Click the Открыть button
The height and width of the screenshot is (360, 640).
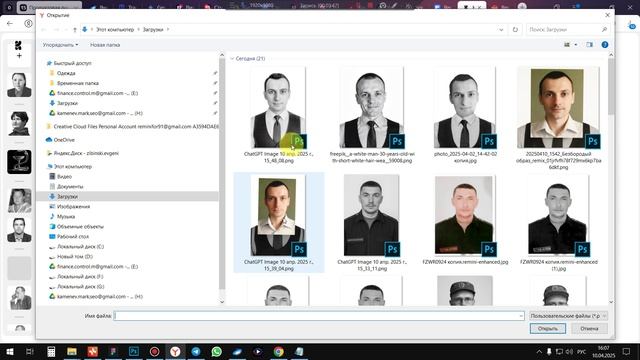(x=548, y=328)
